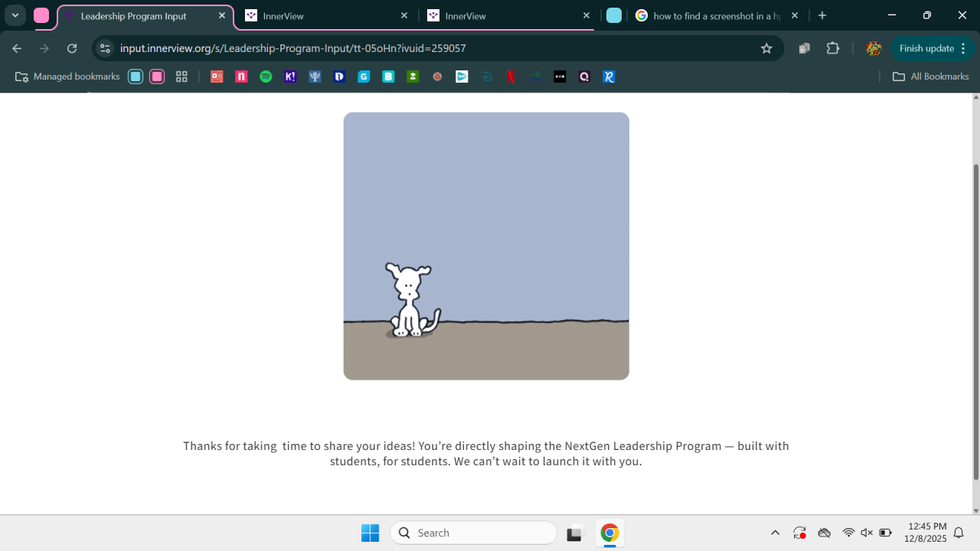Click the scrollbar down arrow

pos(975,510)
